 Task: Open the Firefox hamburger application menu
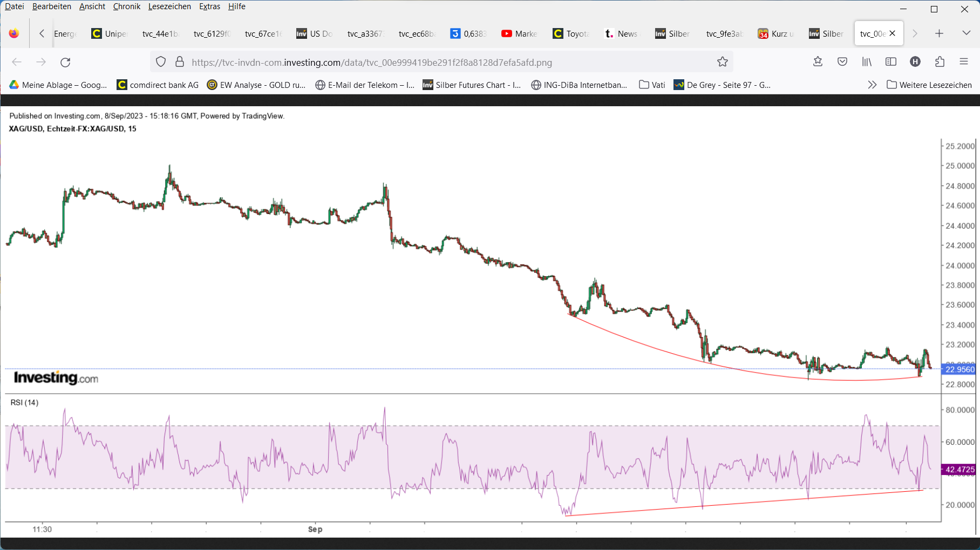pyautogui.click(x=964, y=62)
